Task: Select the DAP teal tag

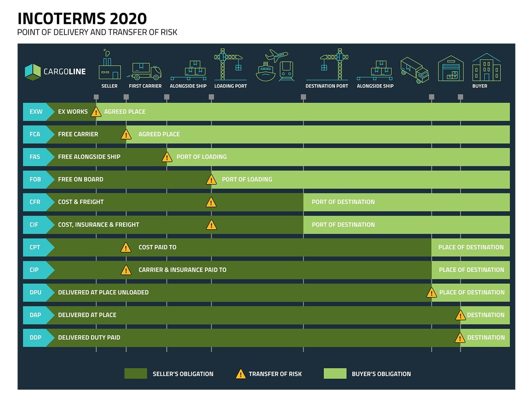Action: tap(38, 315)
